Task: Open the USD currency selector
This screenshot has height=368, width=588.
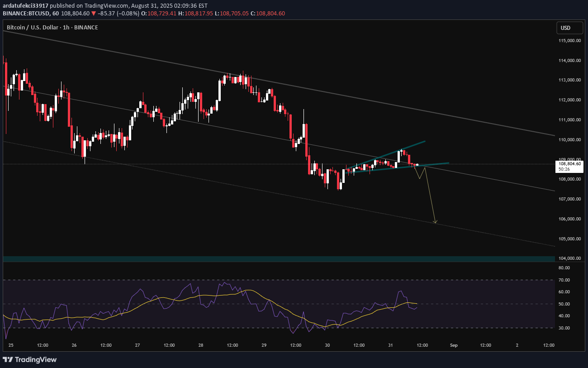Action: coord(569,28)
